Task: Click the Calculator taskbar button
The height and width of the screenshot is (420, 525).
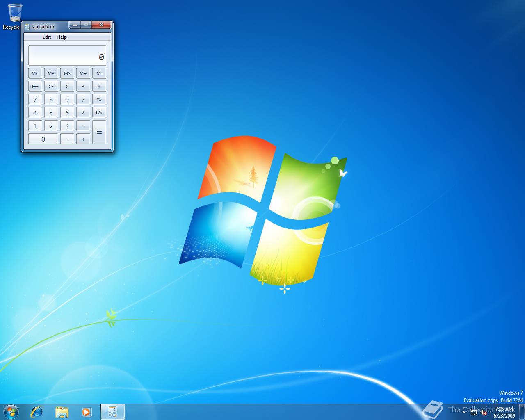Action: [112, 412]
